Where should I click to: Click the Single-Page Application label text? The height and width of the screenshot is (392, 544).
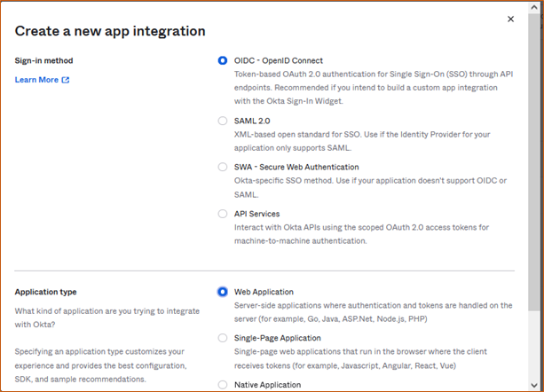pos(277,338)
